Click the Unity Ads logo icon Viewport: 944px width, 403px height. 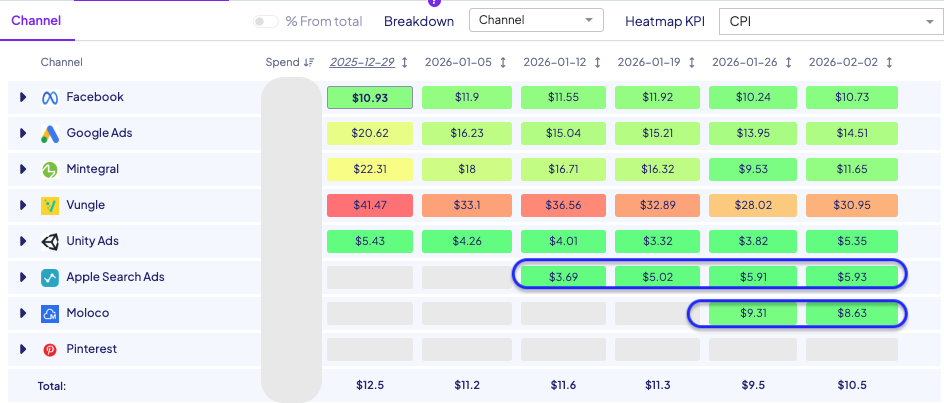coord(50,242)
